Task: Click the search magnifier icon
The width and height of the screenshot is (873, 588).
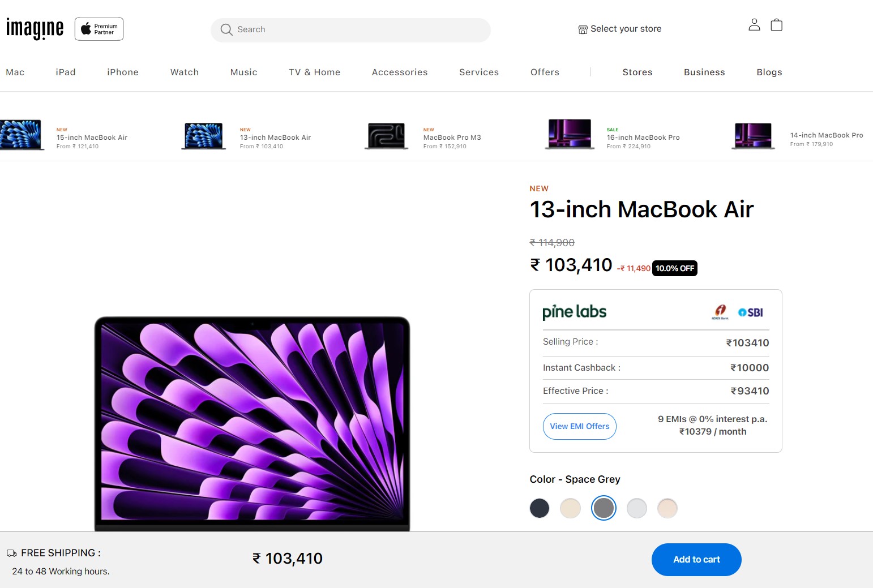Action: coord(226,29)
